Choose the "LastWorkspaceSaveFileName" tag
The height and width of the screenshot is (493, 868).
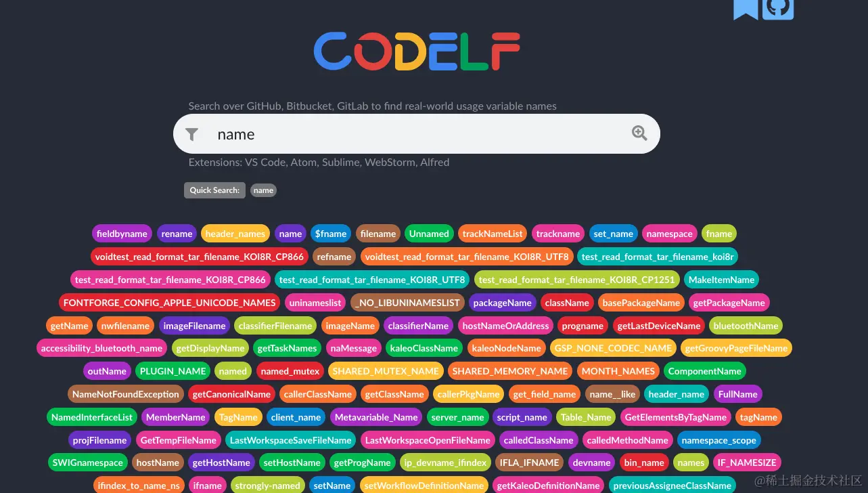tap(290, 440)
